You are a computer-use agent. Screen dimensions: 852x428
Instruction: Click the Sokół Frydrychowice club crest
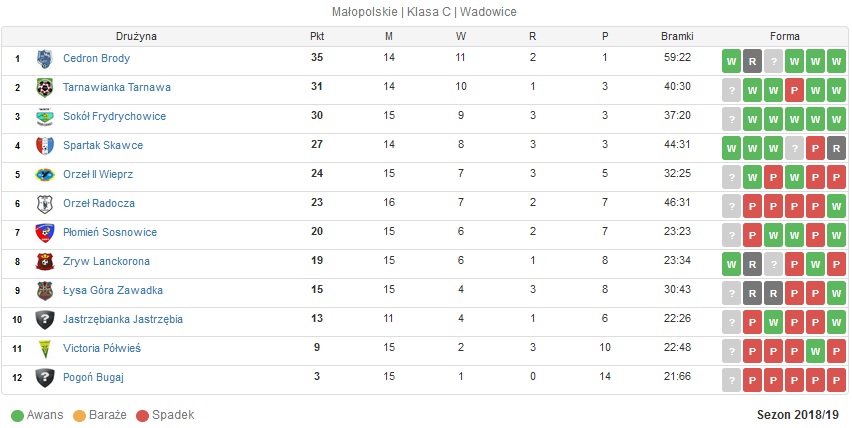pos(45,116)
